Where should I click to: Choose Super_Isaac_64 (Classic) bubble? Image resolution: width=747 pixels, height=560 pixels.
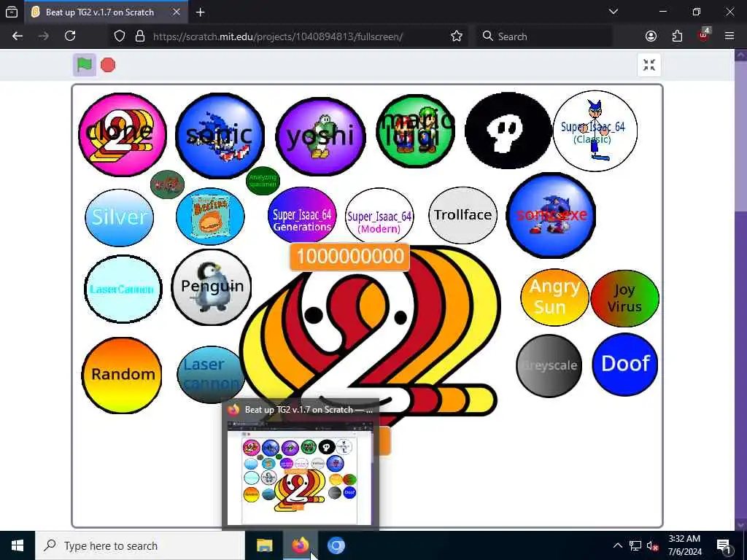[x=595, y=131]
